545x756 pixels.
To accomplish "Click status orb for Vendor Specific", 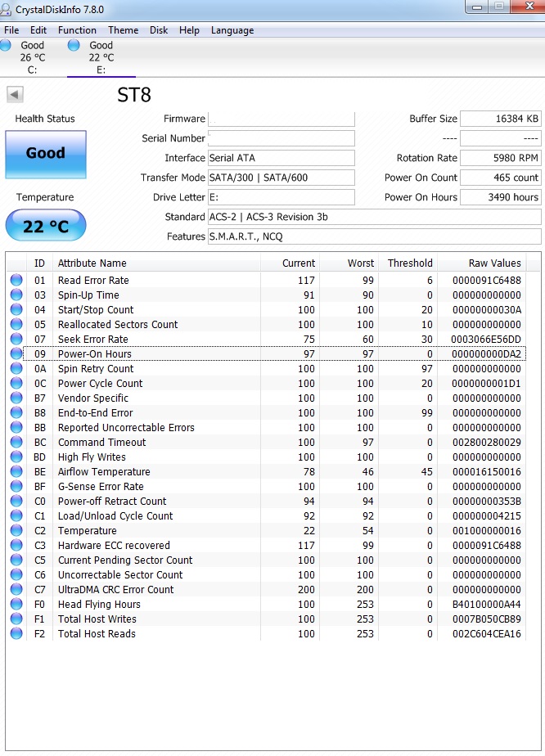I will pyautogui.click(x=16, y=398).
